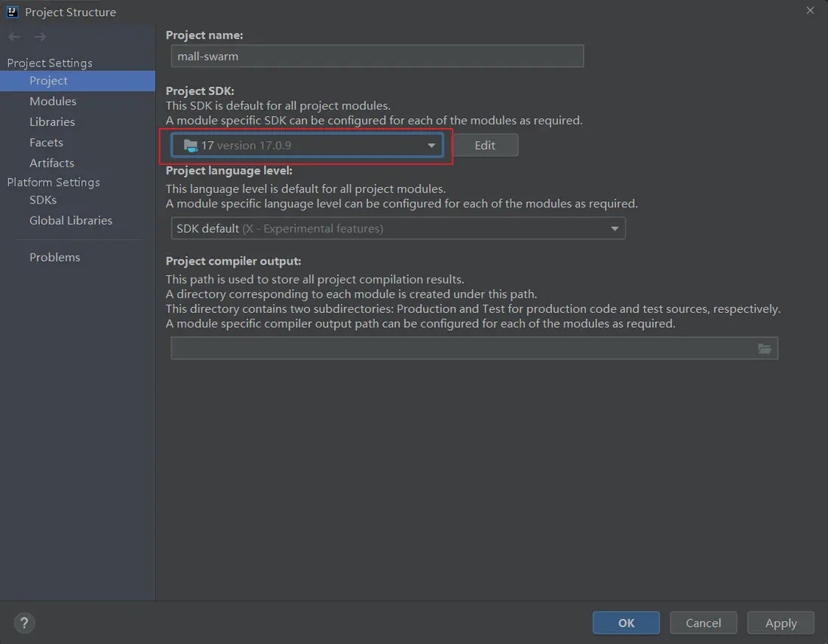
Task: Click the forward navigation arrow
Action: [40, 37]
